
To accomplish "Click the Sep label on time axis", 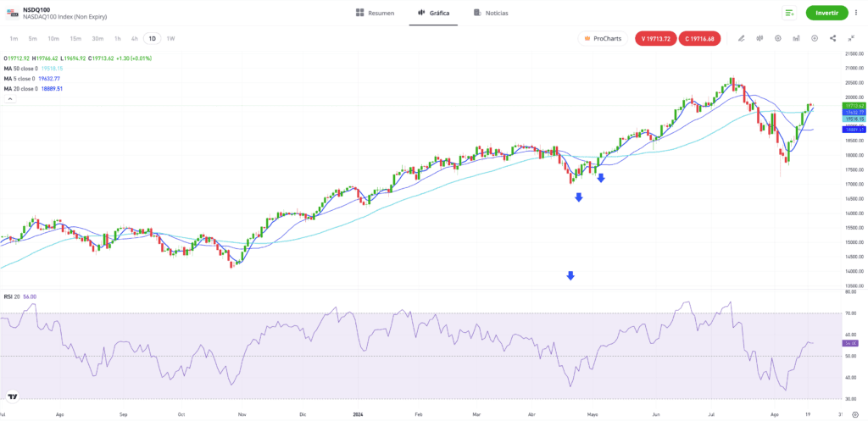I will click(x=124, y=414).
